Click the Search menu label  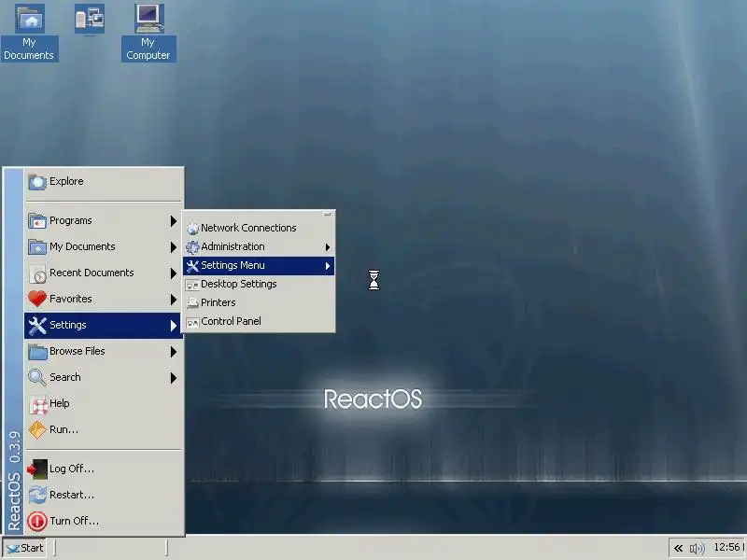click(65, 378)
